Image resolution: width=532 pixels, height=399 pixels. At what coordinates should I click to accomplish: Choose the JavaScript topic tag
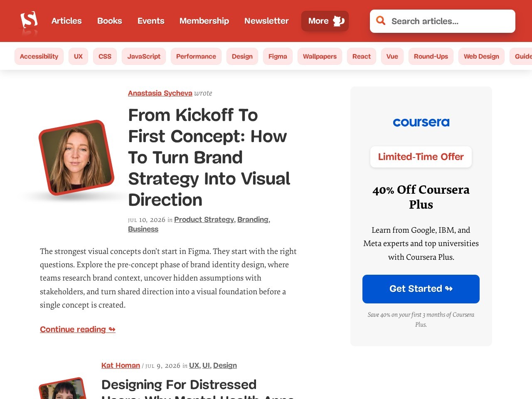pos(144,57)
